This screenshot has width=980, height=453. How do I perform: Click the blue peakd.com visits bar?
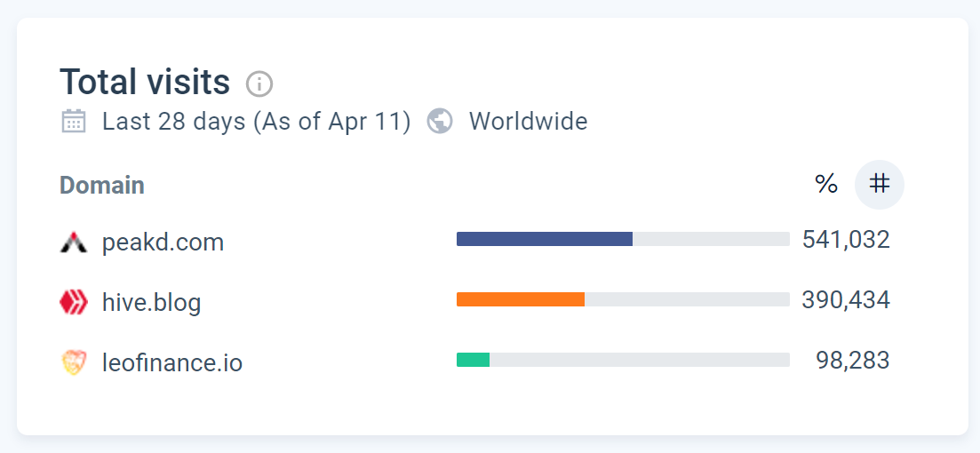coord(545,239)
